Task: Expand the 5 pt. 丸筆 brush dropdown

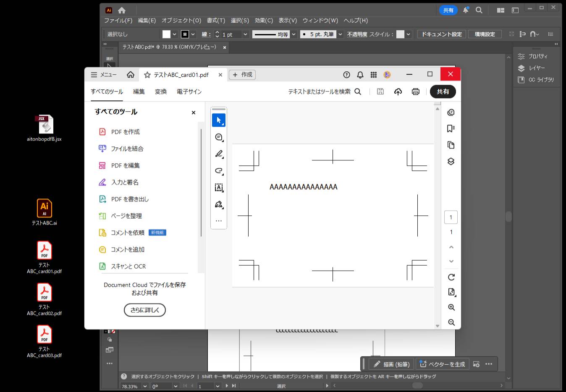Action: [340, 34]
